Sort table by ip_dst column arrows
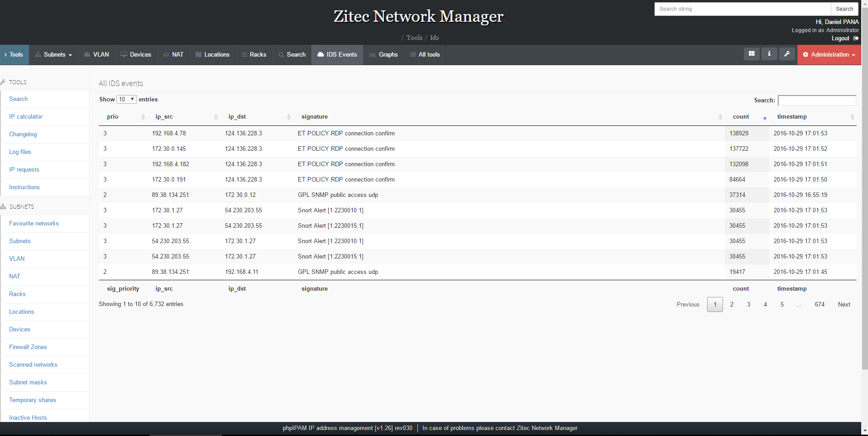The image size is (868, 436). [289, 117]
